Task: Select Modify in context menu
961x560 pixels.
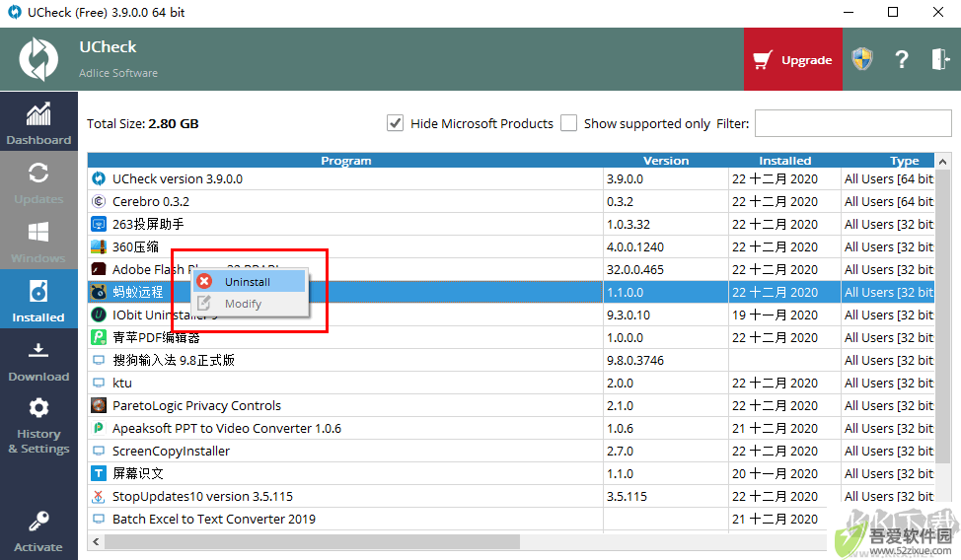Action: [249, 304]
